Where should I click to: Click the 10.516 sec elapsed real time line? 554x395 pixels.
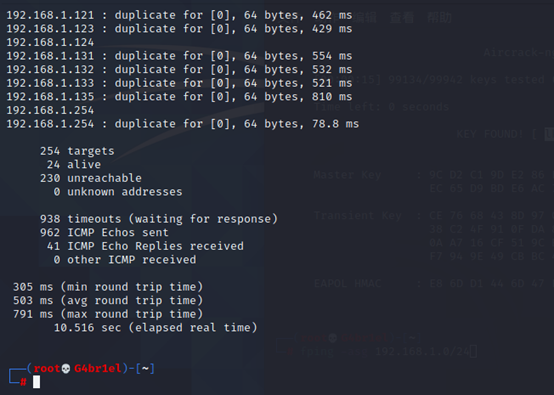tap(155, 328)
